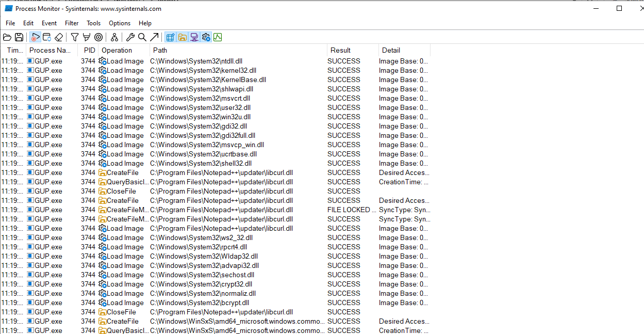The width and height of the screenshot is (644, 334).
Task: Open the Filter funnel icon
Action: (x=75, y=37)
